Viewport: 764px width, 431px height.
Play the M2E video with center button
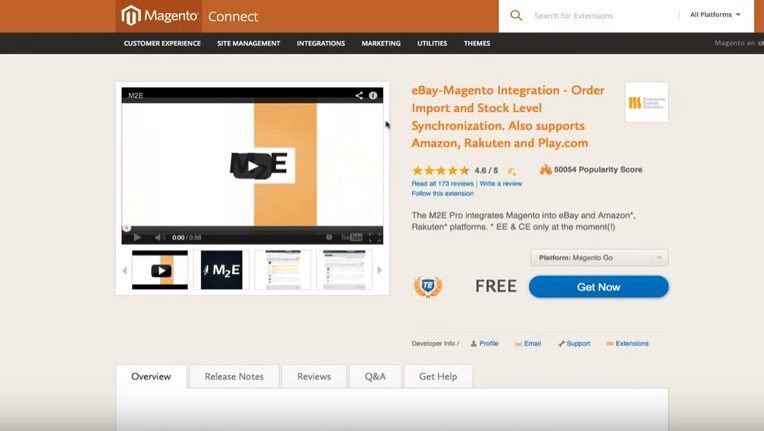[x=252, y=166]
